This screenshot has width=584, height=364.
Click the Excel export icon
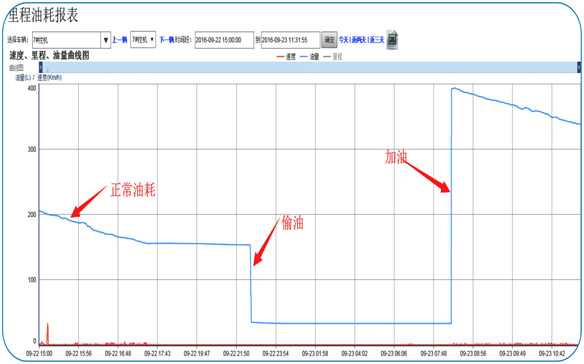(x=392, y=39)
